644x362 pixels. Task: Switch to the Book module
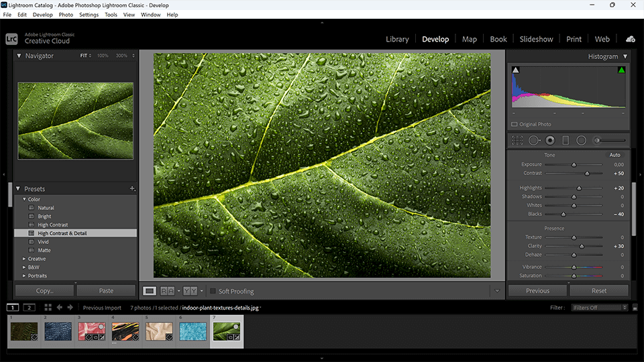(498, 39)
